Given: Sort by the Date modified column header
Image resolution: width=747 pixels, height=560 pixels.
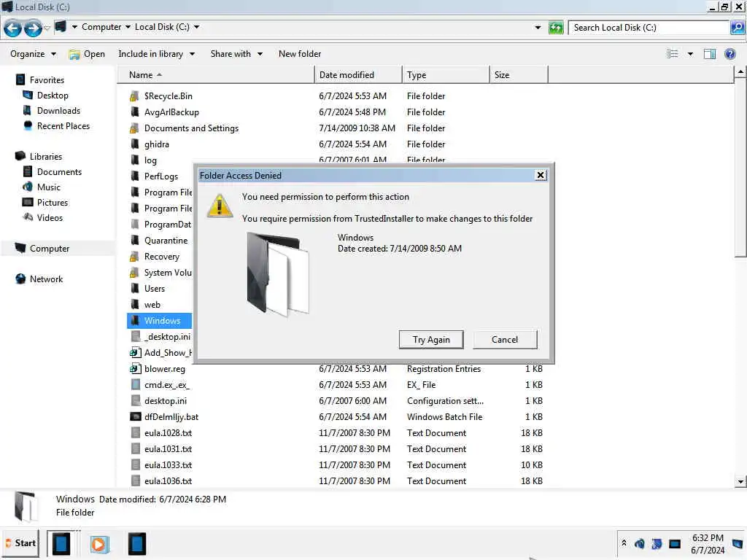Looking at the screenshot, I should coord(358,75).
